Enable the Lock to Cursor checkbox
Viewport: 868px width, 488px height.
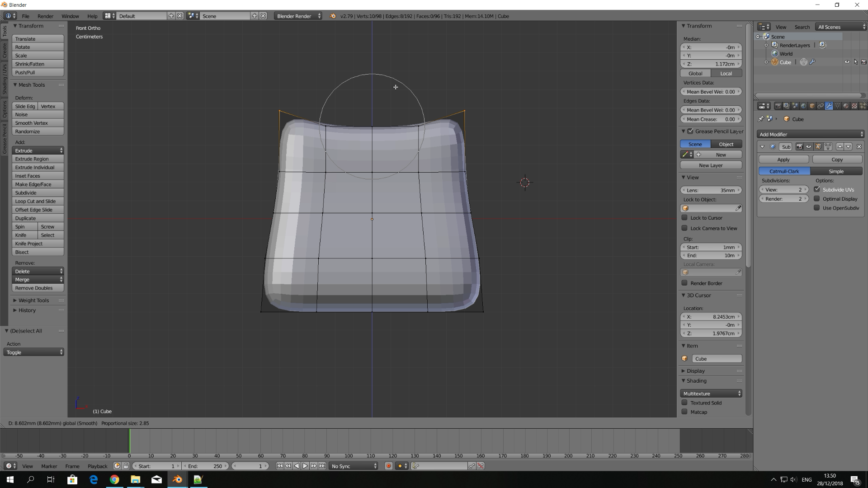684,217
